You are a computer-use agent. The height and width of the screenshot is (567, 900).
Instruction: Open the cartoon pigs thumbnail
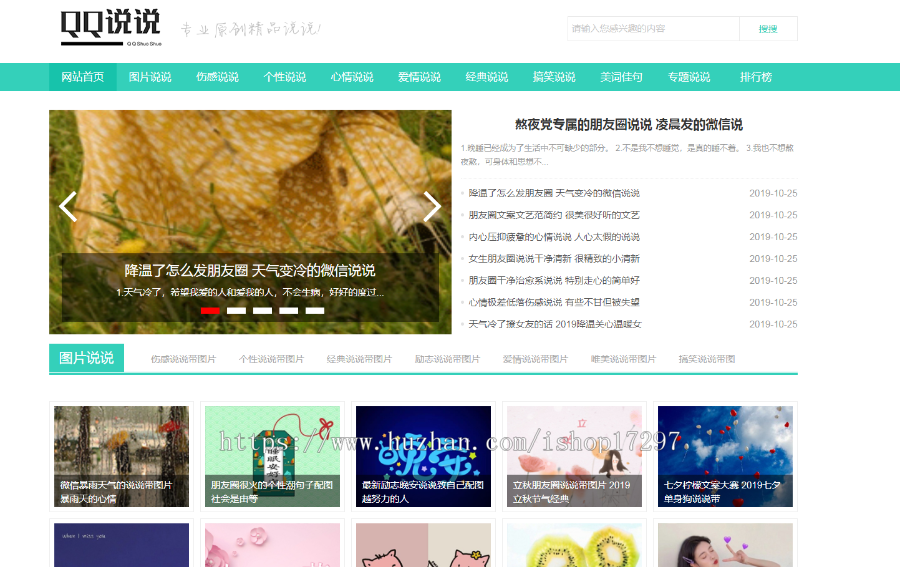click(423, 545)
